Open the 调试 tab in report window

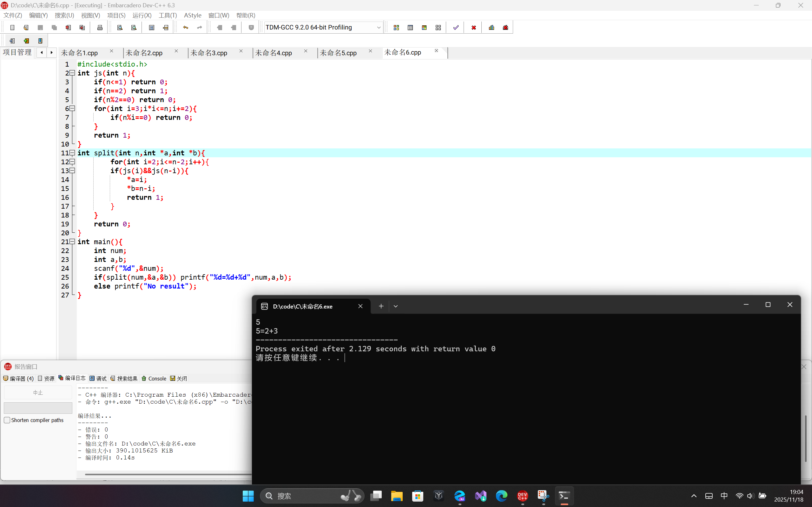(x=98, y=378)
